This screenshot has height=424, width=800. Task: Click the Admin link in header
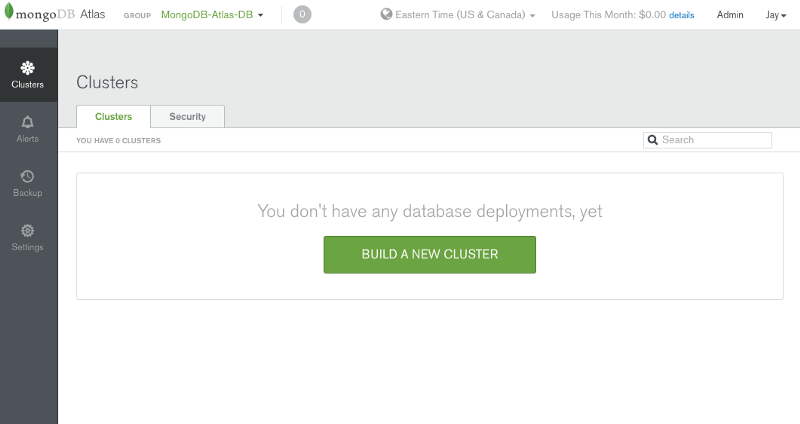tap(730, 15)
